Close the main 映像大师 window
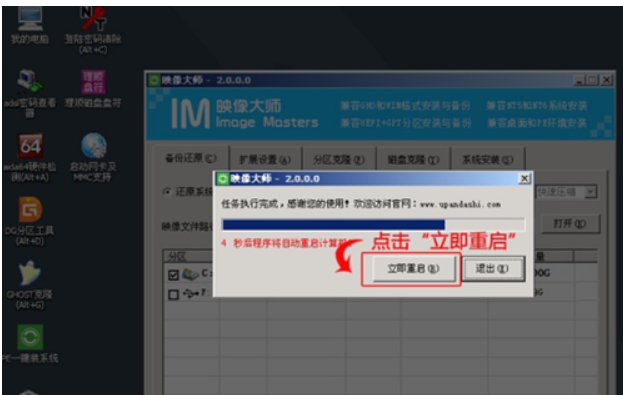 point(606,81)
